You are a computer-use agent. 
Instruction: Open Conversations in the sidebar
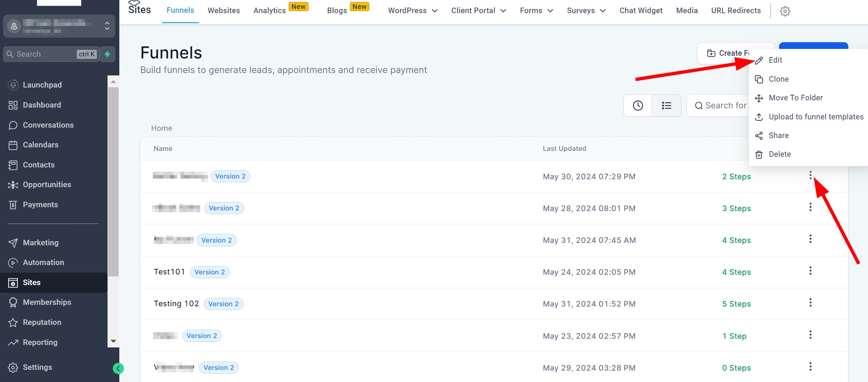click(x=48, y=125)
